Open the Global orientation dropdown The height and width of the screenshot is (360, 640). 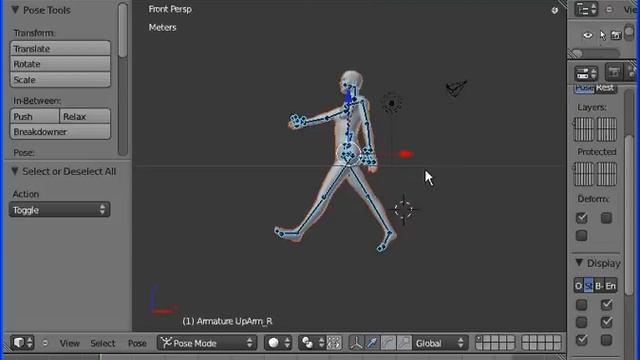pyautogui.click(x=440, y=343)
